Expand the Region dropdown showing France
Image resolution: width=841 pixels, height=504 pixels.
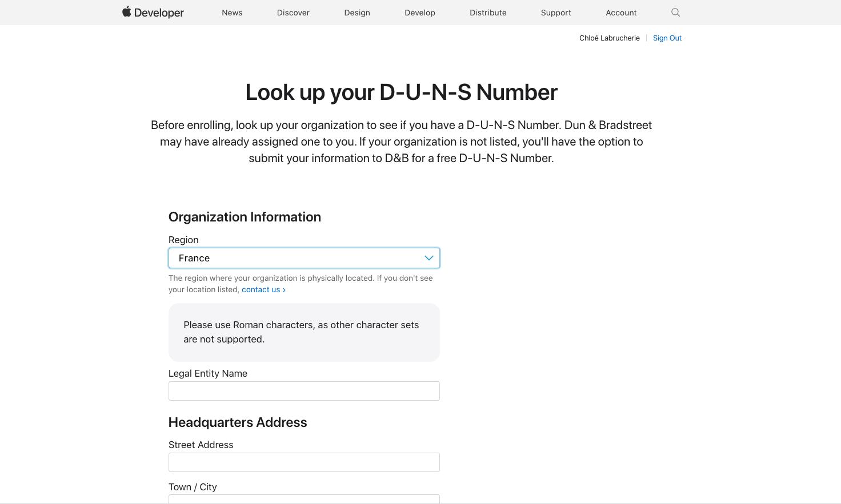click(x=304, y=258)
